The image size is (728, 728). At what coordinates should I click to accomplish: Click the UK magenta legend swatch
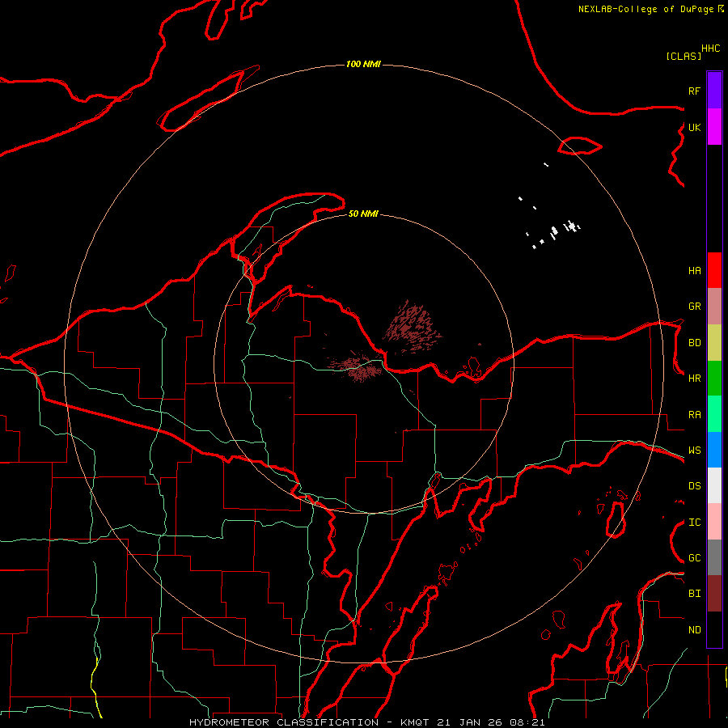714,127
